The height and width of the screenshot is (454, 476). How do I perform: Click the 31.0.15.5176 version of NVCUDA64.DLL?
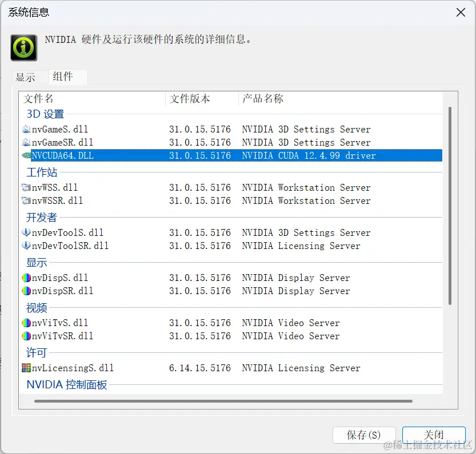pyautogui.click(x=200, y=155)
